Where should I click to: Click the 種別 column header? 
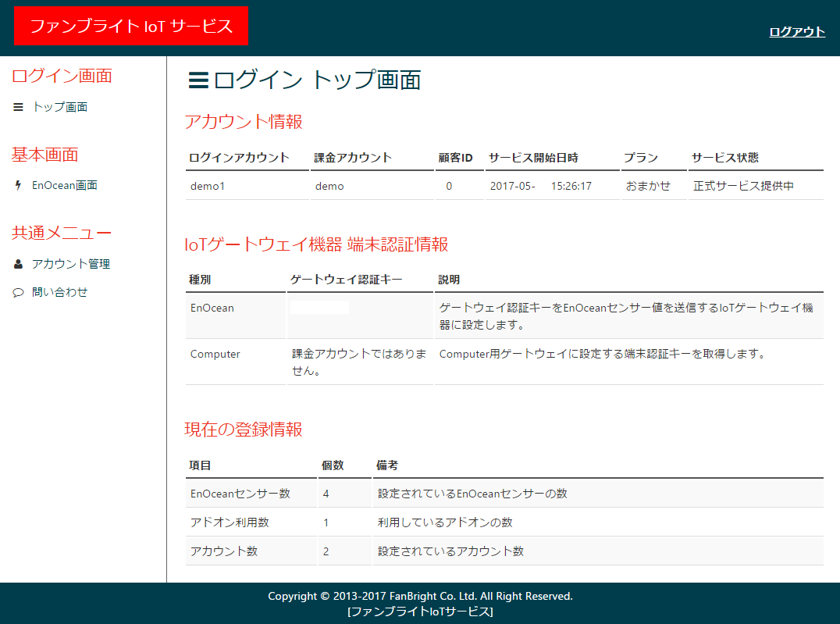[200, 280]
